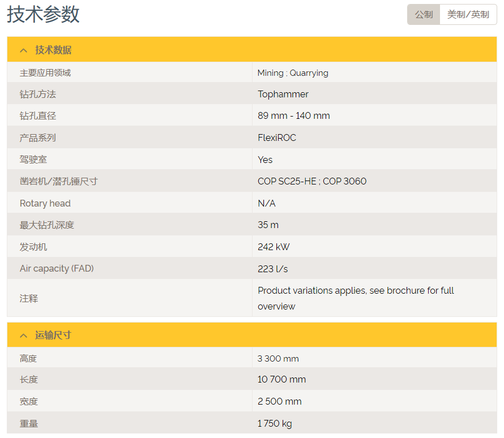Select the Air capacity (FAD) label
The width and height of the screenshot is (504, 438).
point(57,269)
